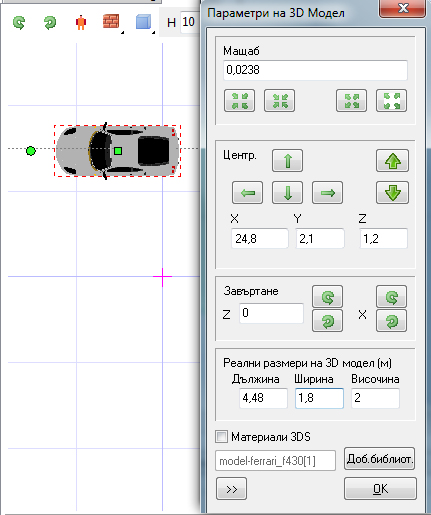Click the green circle rotation handle

[x=31, y=151]
